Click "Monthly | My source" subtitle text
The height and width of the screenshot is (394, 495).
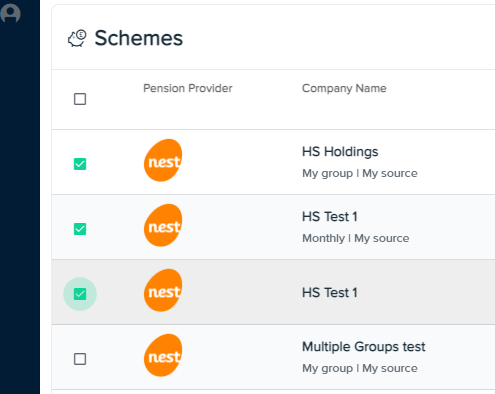(x=356, y=238)
